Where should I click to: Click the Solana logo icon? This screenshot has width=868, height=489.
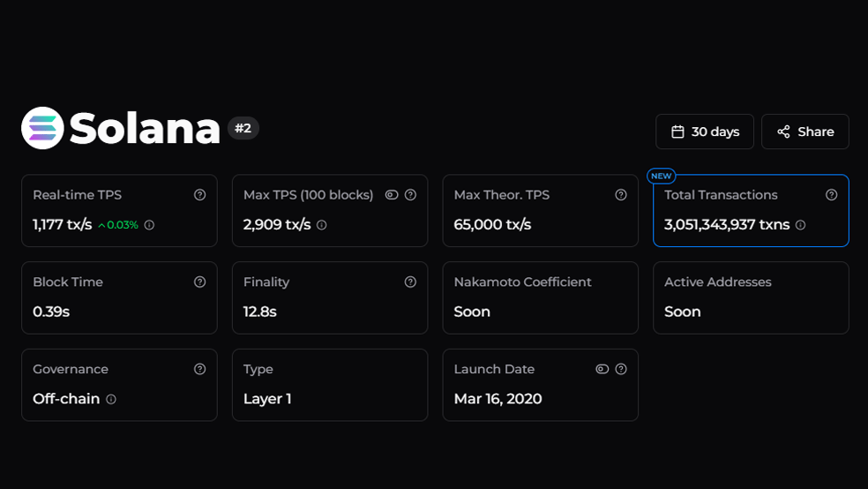pos(42,128)
